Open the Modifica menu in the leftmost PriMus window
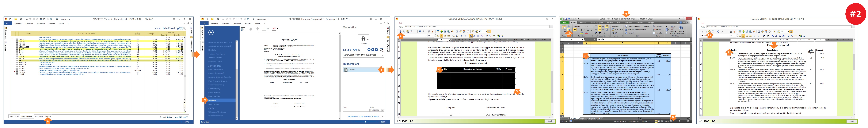Viewport: 868px width, 128px height. click(x=18, y=24)
